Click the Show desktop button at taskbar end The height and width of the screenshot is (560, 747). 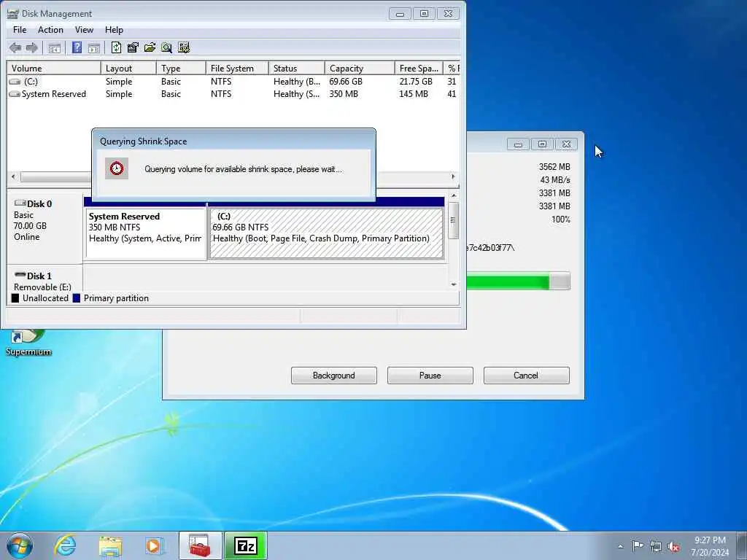741,545
